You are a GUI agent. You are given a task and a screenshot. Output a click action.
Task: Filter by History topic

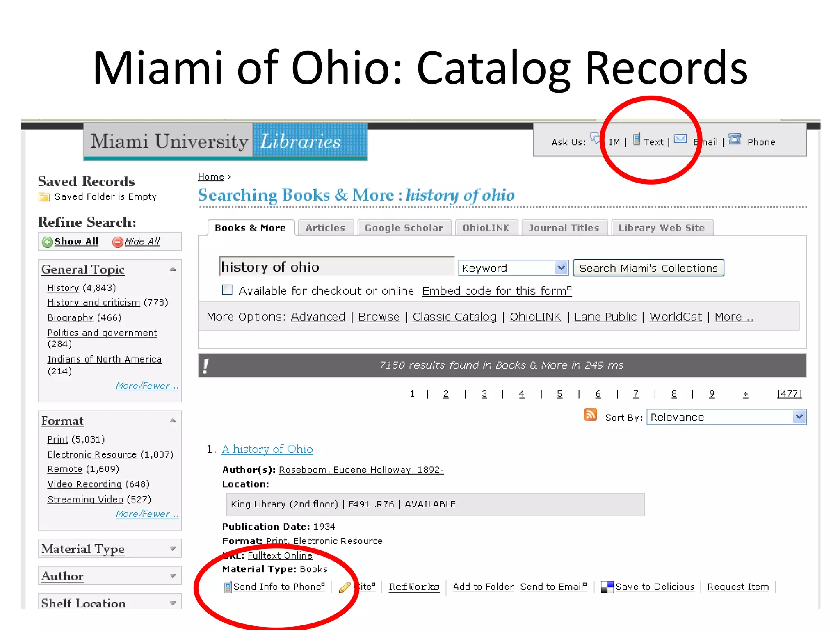click(x=63, y=288)
